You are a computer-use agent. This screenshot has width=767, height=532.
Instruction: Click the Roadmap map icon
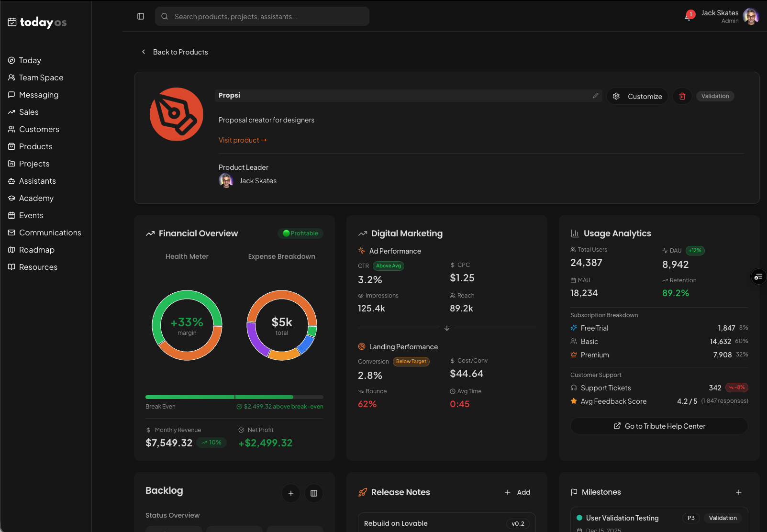pyautogui.click(x=11, y=250)
